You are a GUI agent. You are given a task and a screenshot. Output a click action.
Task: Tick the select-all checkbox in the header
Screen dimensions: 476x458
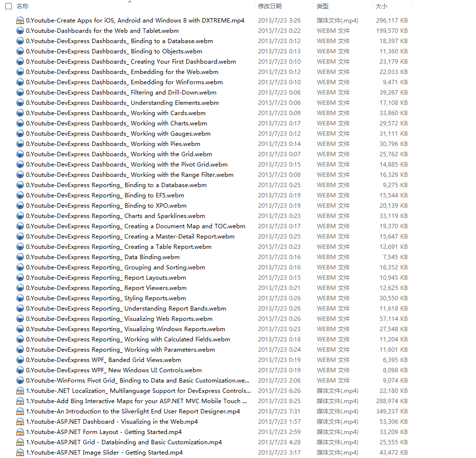coord(8,6)
